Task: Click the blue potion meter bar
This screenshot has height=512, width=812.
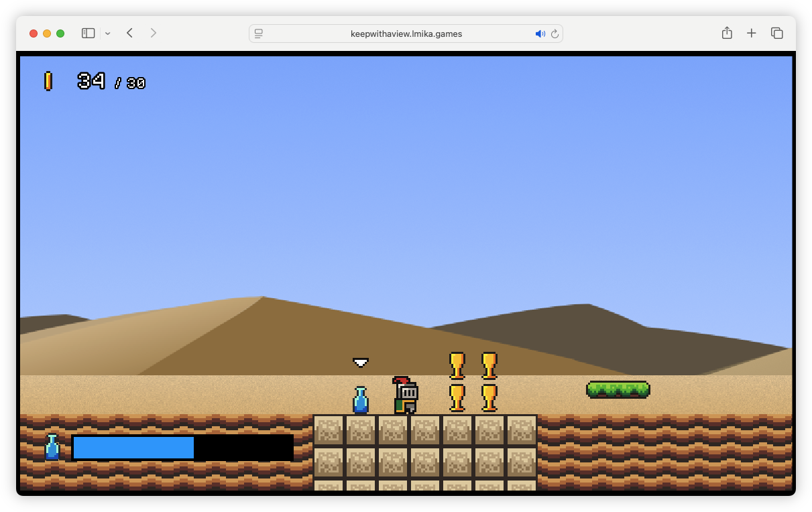Action: [x=182, y=448]
